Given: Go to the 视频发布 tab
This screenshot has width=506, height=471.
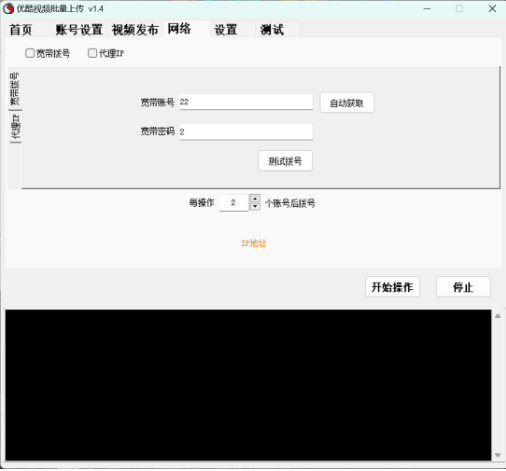Looking at the screenshot, I should [x=135, y=30].
